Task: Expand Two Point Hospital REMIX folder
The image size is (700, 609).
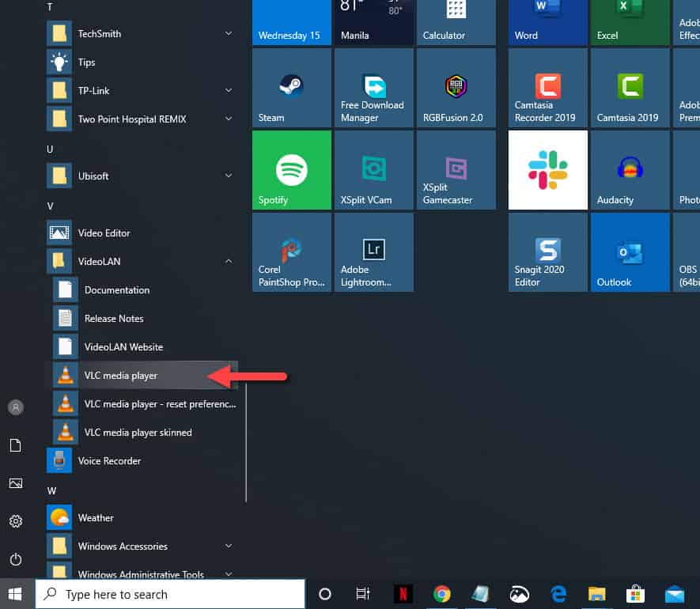Action: coord(141,119)
